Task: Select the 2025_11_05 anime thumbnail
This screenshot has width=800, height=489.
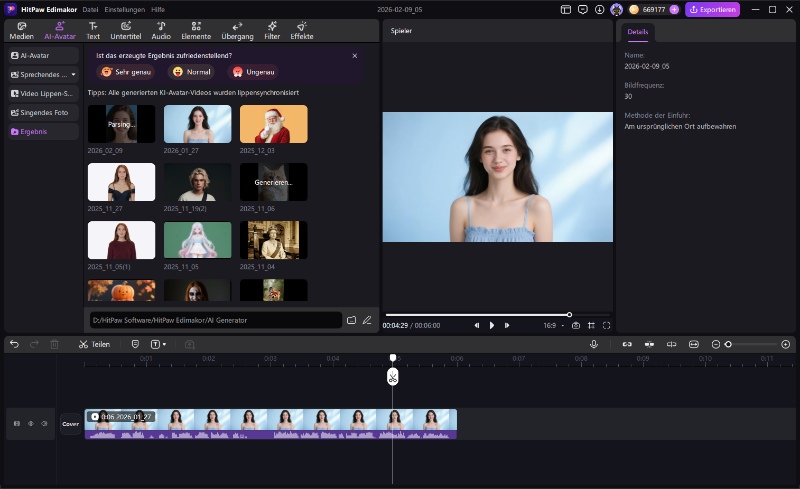Action: [x=197, y=240]
